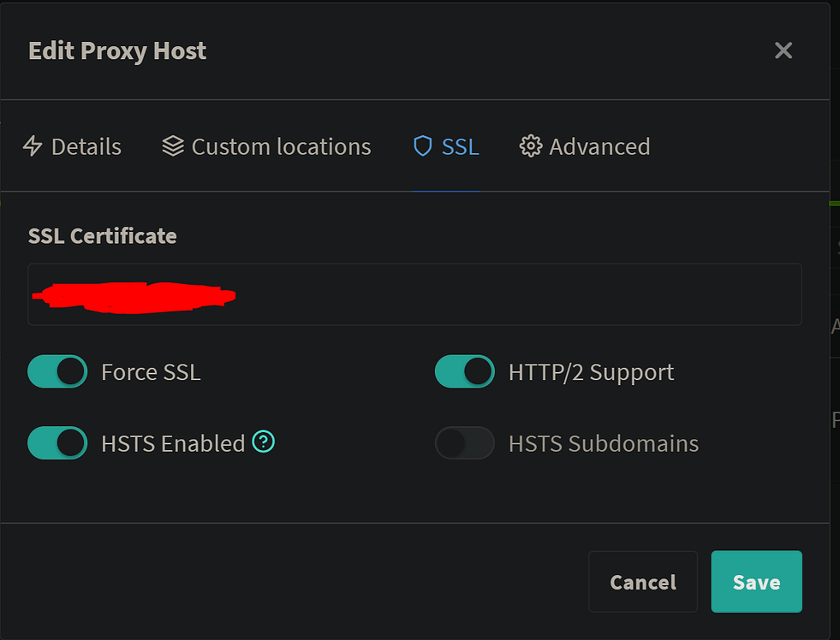The height and width of the screenshot is (640, 840).
Task: Toggle off HSTS Enabled
Action: (57, 443)
